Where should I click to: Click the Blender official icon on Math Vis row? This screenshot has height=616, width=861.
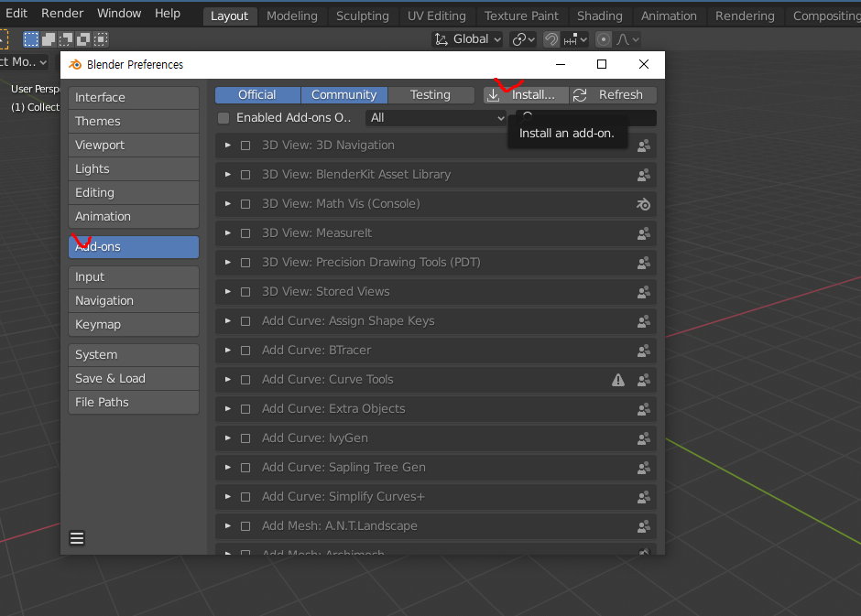click(x=644, y=204)
